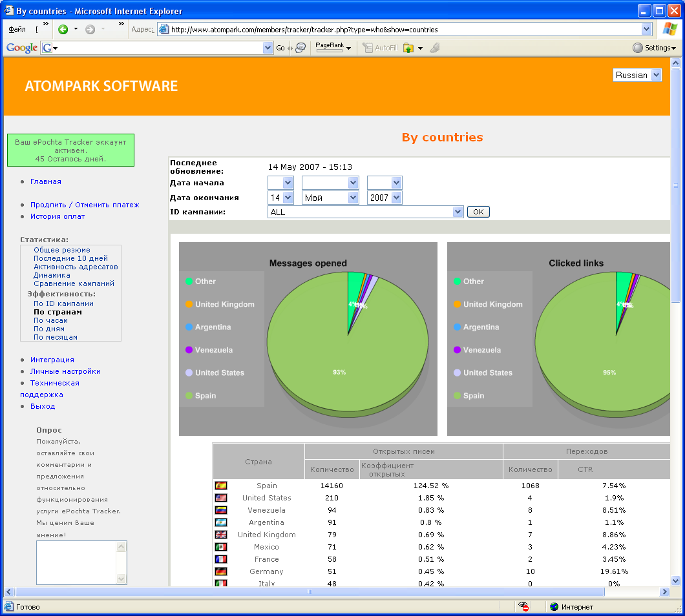Open the Russian language dropdown
685x616 pixels.
[637, 75]
